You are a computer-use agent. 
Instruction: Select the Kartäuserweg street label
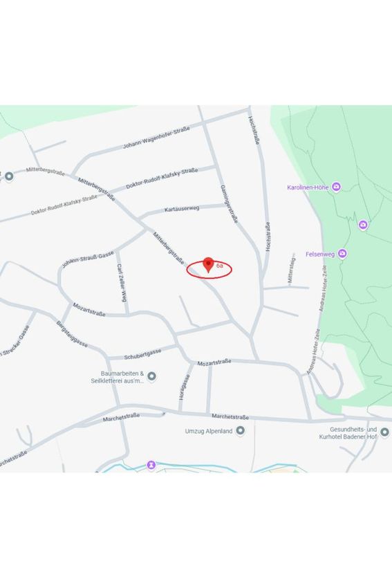(x=182, y=208)
